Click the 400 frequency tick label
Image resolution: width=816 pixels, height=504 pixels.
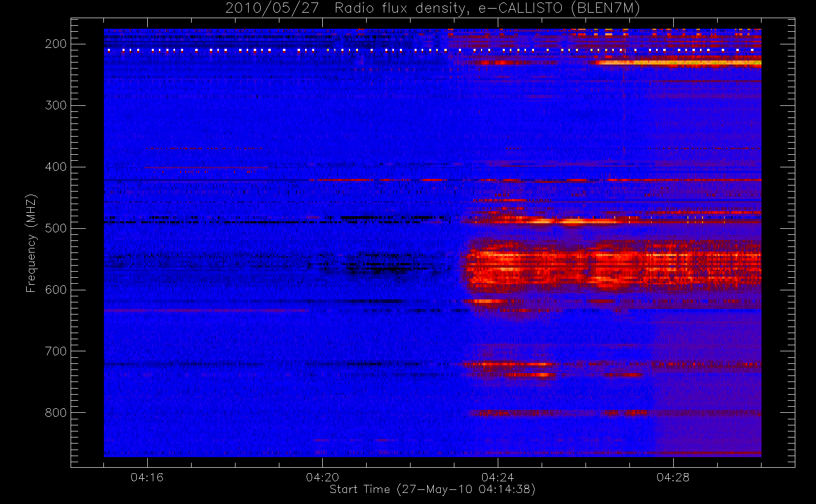[x=56, y=167]
